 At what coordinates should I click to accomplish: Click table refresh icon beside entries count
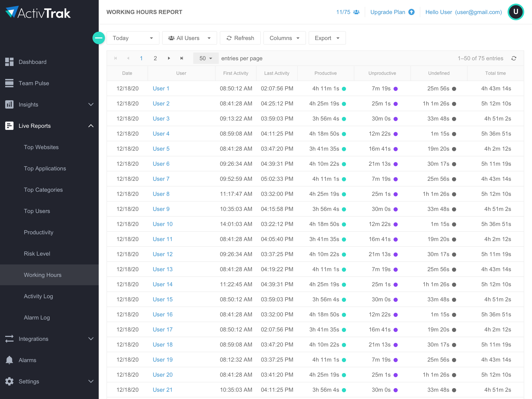514,58
